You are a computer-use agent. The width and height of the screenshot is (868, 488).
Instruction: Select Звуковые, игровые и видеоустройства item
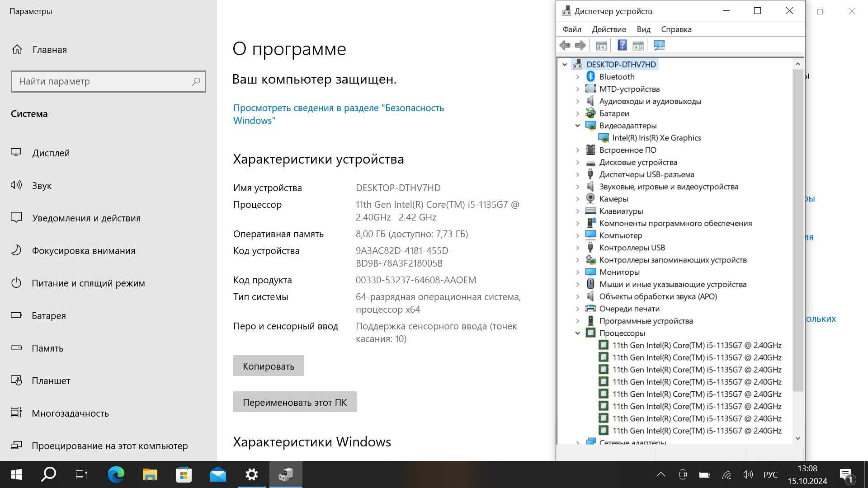tap(669, 187)
